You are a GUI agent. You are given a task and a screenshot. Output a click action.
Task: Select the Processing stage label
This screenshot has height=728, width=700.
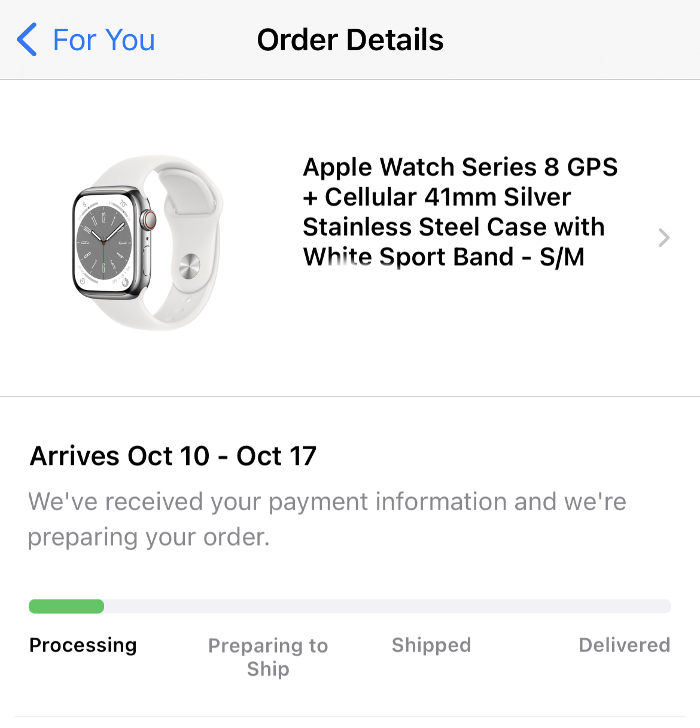tap(83, 645)
